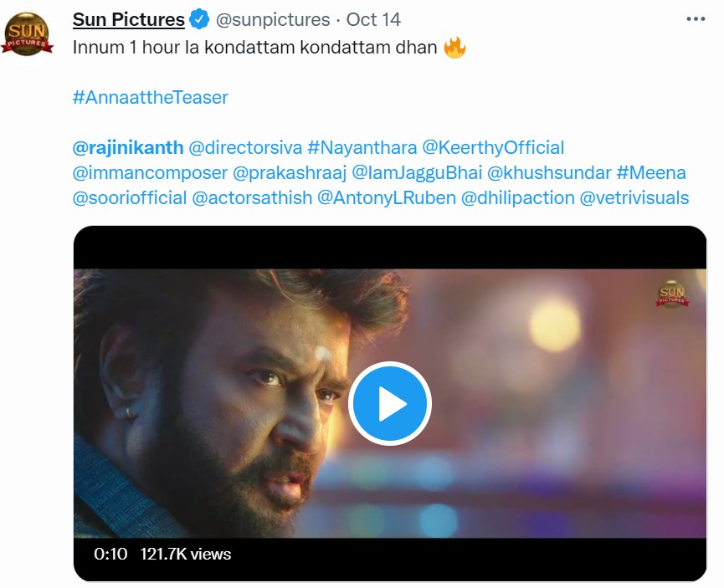
Task: Visit the @khushsundar profile mention
Action: (x=548, y=173)
